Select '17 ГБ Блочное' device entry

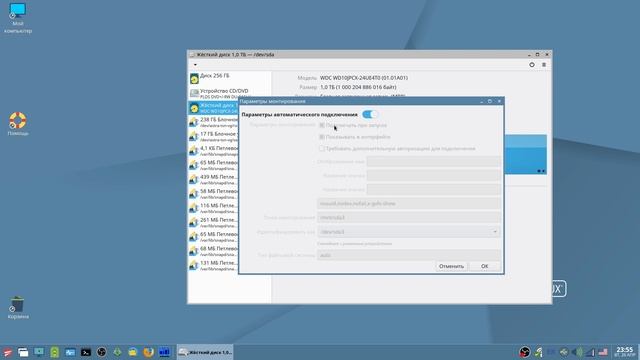213,137
